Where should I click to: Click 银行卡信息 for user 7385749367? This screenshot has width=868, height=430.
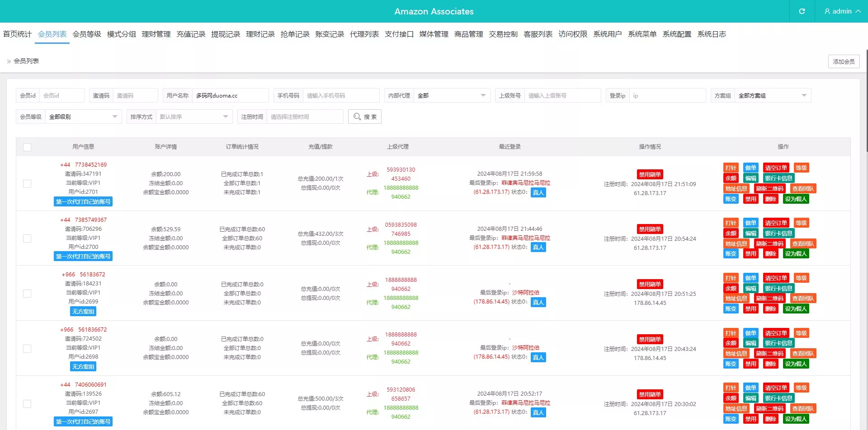[x=778, y=233]
